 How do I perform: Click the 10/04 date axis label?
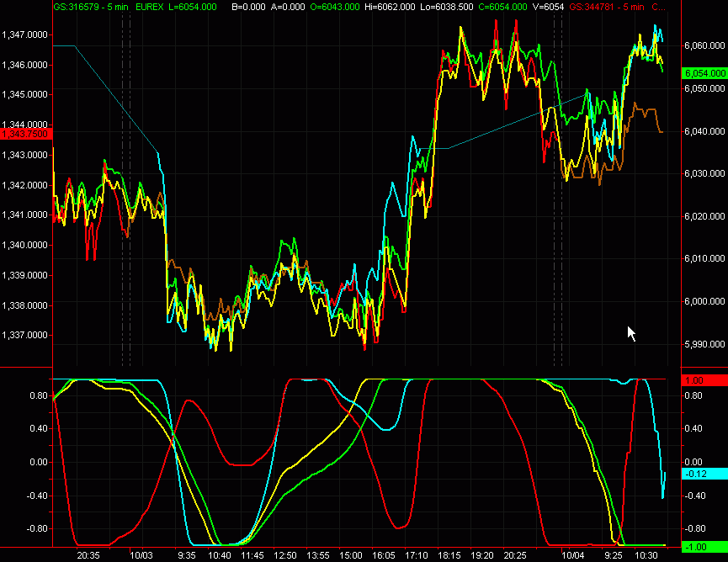[573, 555]
